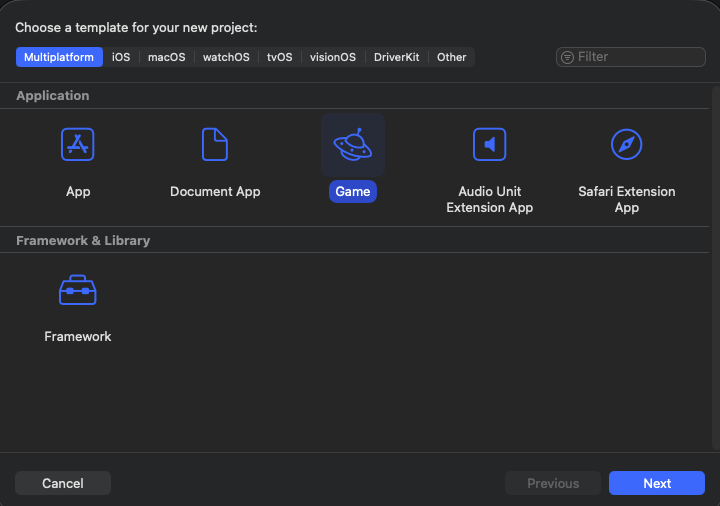
Task: Open the macOS platform tab
Action: [166, 57]
